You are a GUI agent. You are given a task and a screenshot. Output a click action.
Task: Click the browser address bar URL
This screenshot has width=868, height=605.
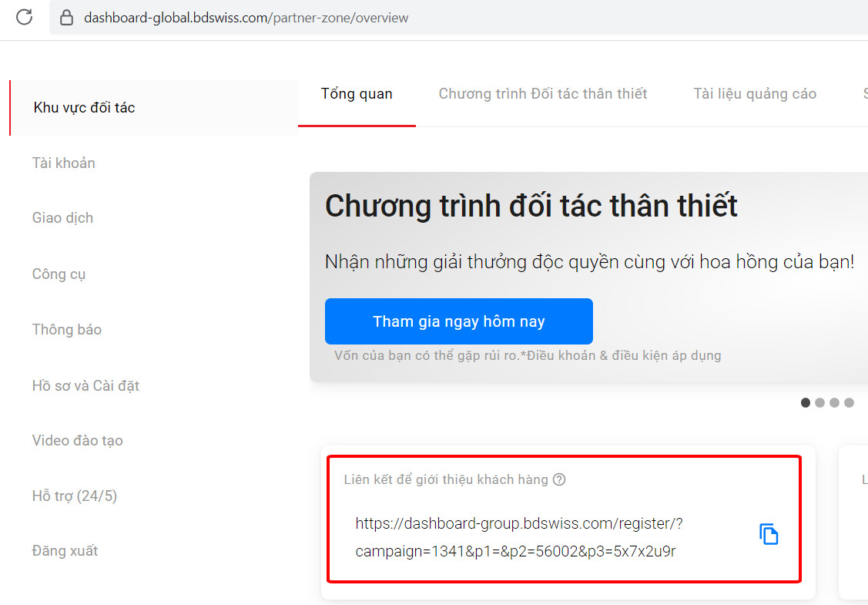click(x=246, y=18)
